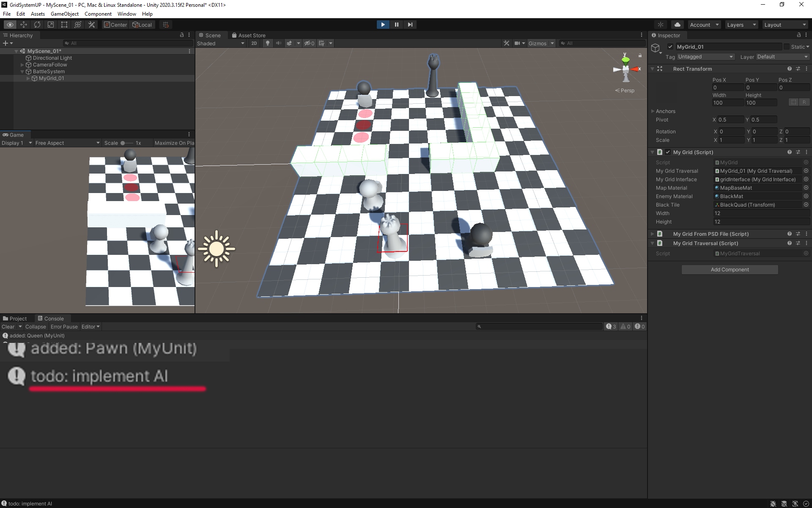Select the Rotate tool

click(x=37, y=25)
